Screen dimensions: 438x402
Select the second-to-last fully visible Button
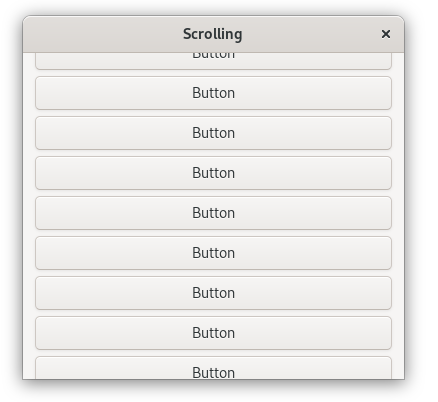click(213, 293)
